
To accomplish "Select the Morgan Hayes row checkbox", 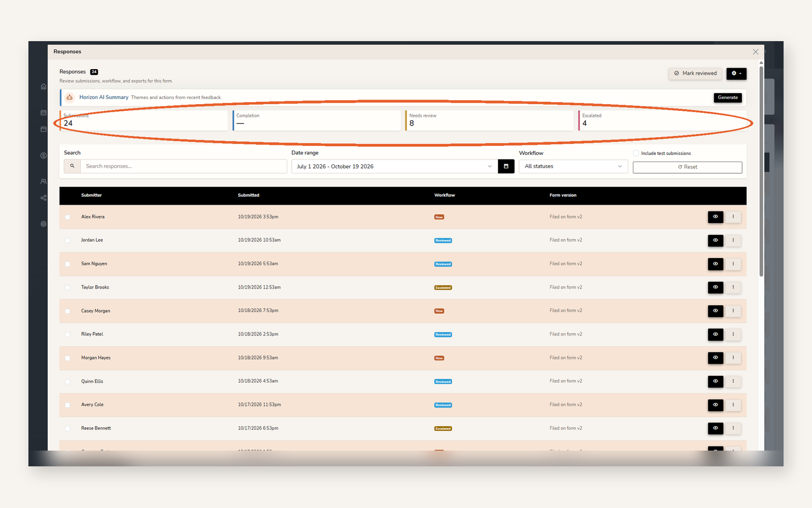I will point(67,358).
